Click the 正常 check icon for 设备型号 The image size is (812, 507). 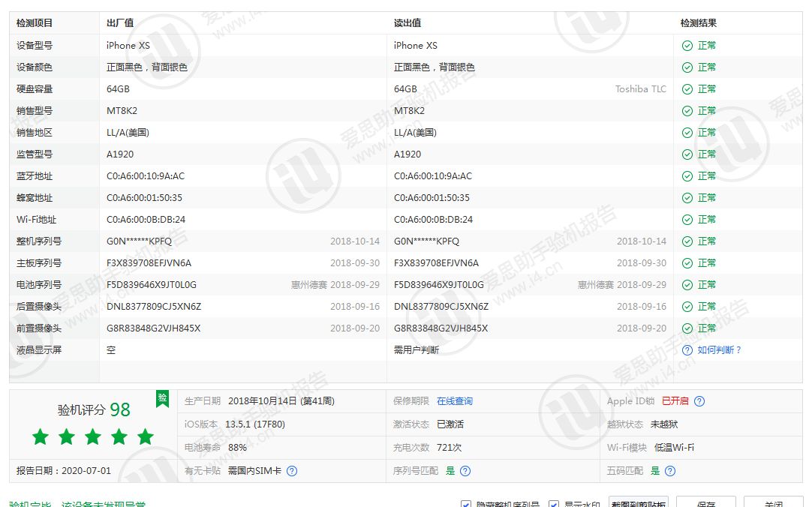point(687,46)
